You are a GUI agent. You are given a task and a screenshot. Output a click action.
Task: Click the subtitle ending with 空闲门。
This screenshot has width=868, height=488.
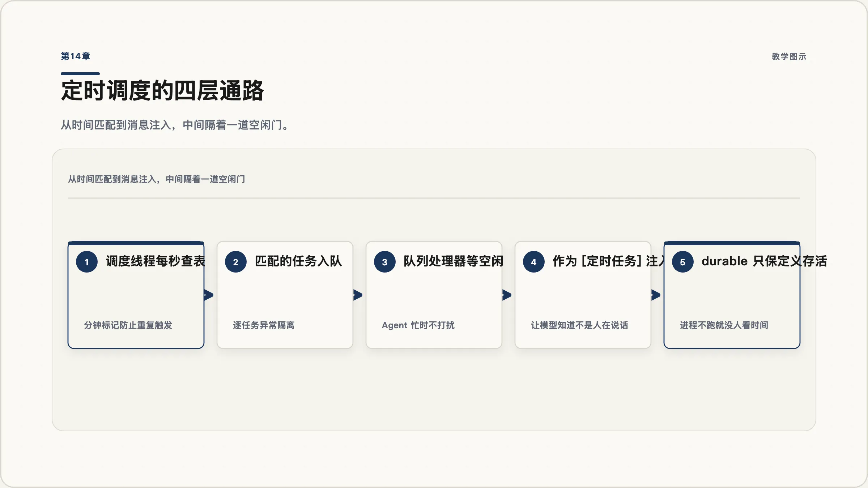pyautogui.click(x=175, y=125)
